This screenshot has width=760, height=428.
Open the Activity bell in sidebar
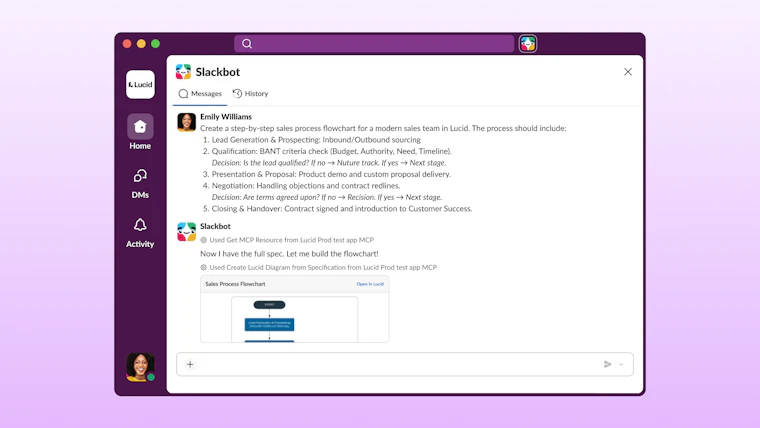pos(140,233)
